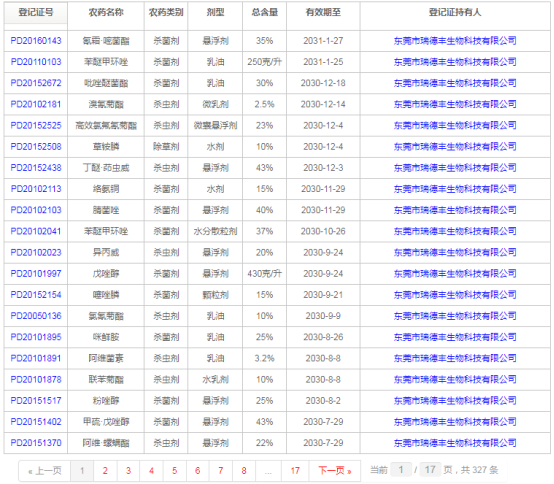Viewport: 554px width, 484px height.
Task: Open registration PD20102023
Action: (36, 253)
